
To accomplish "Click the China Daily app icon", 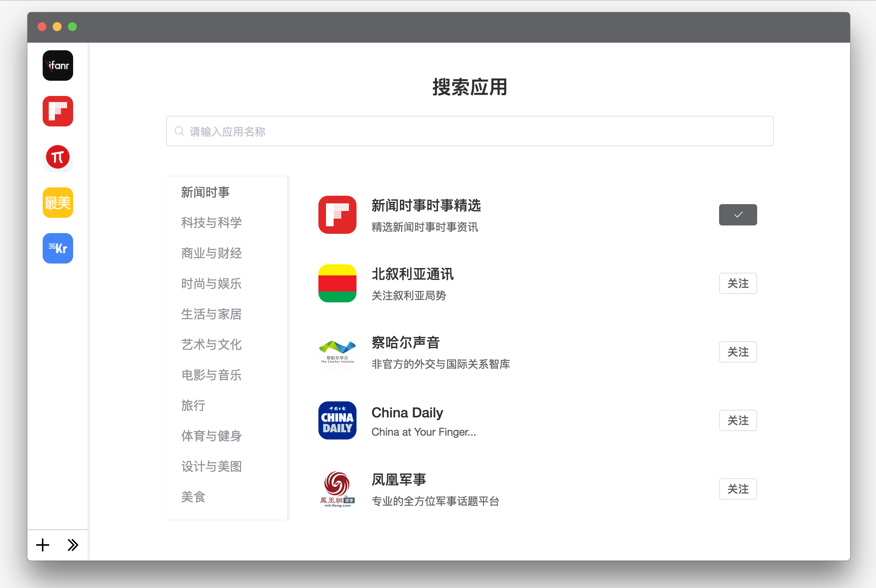I will tap(337, 420).
